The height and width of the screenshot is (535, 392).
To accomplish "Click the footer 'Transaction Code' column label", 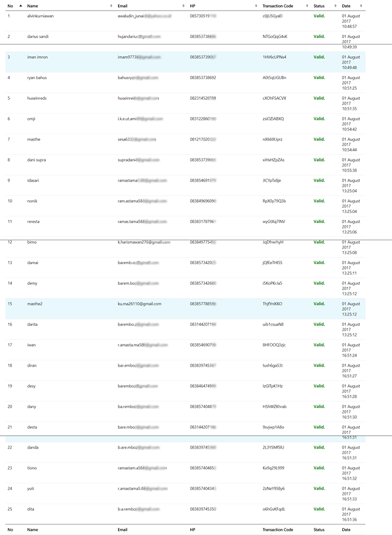I will click(278, 529).
